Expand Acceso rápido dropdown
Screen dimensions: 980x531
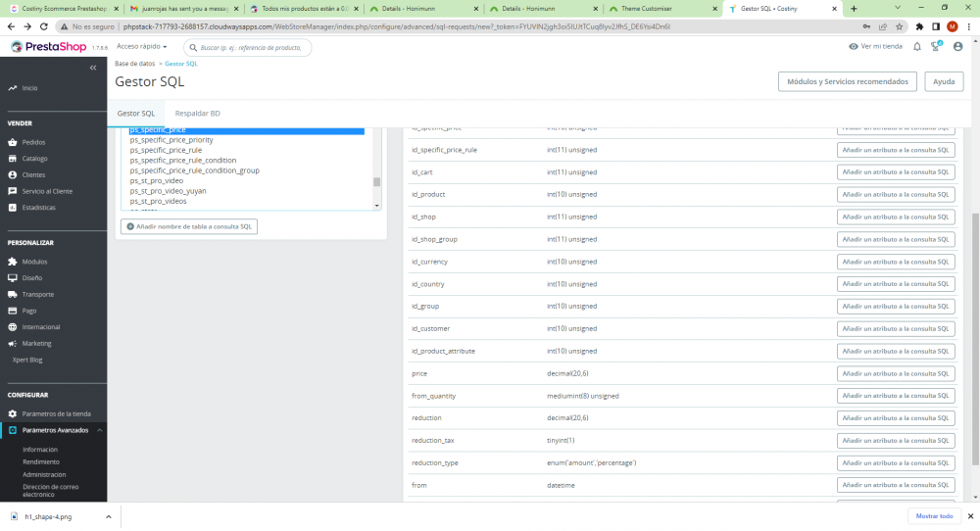pyautogui.click(x=142, y=47)
